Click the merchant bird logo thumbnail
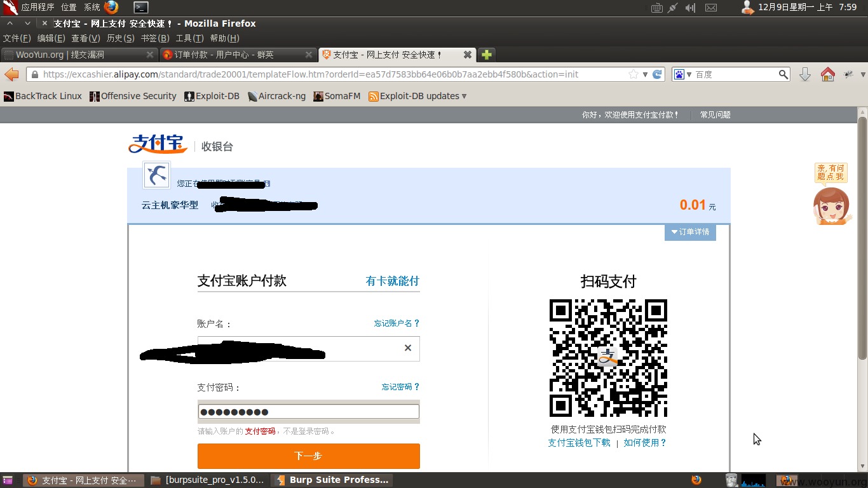 tap(156, 175)
